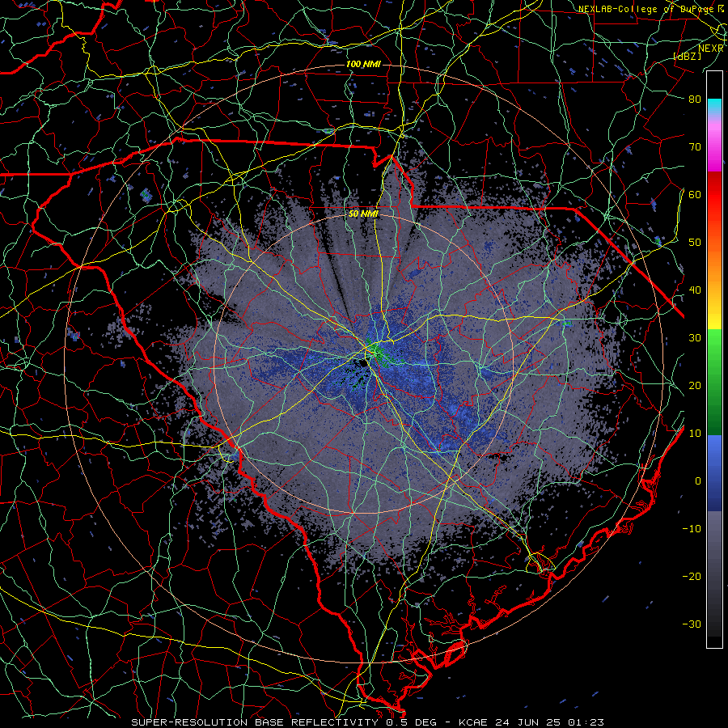Click the 70 value on the dBZ scale
Screen dimensions: 728x728
tap(695, 146)
